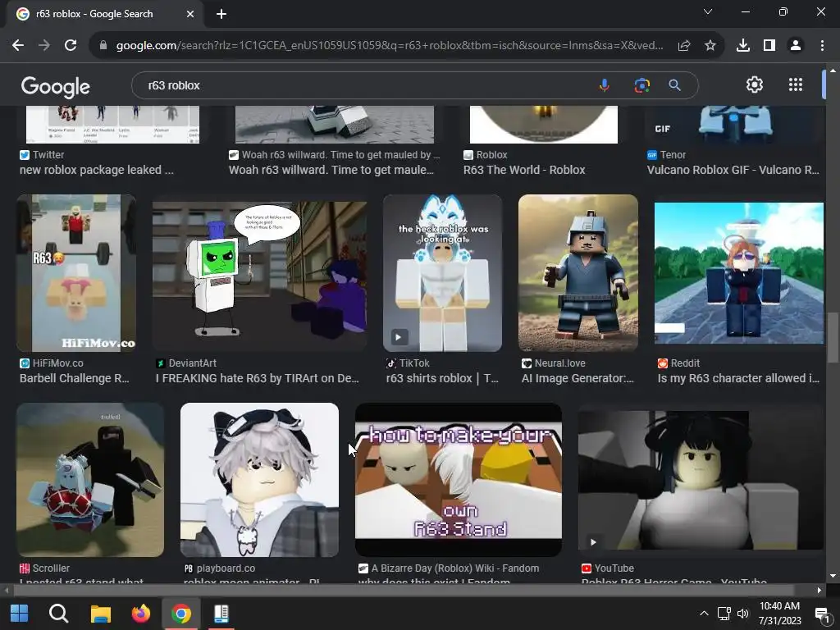This screenshot has width=840, height=630.
Task: Click the address bar URL
Action: pos(390,46)
